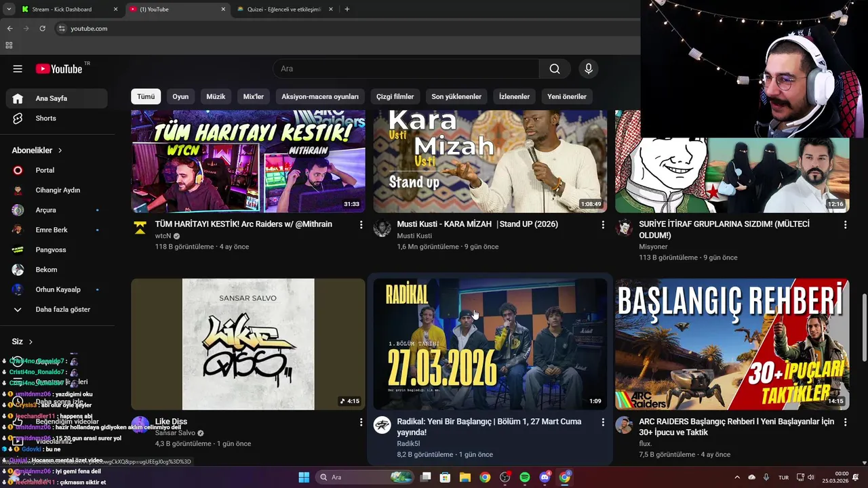Viewport: 868px width, 488px height.
Task: Start voice search with microphone icon
Action: click(x=589, y=68)
